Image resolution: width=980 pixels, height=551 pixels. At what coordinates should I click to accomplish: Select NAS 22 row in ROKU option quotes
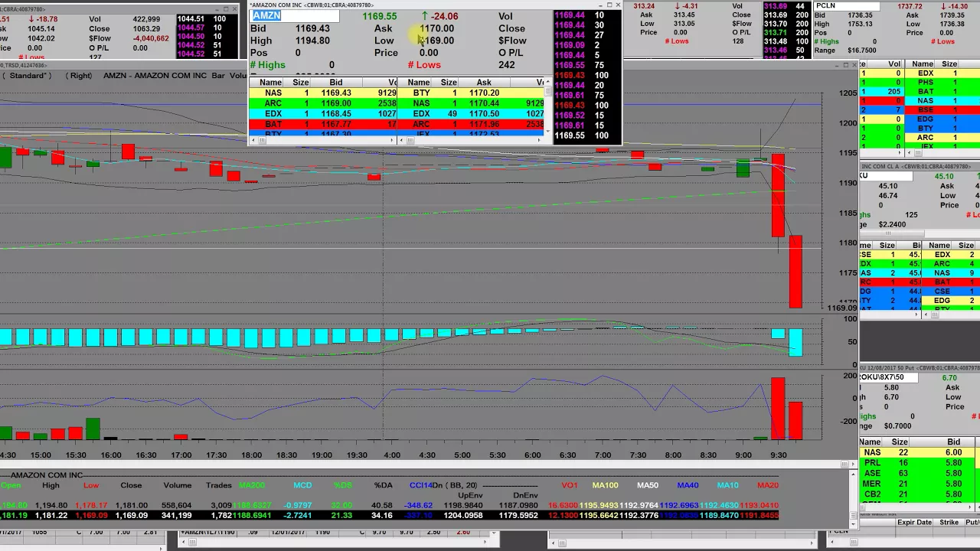[x=919, y=452]
